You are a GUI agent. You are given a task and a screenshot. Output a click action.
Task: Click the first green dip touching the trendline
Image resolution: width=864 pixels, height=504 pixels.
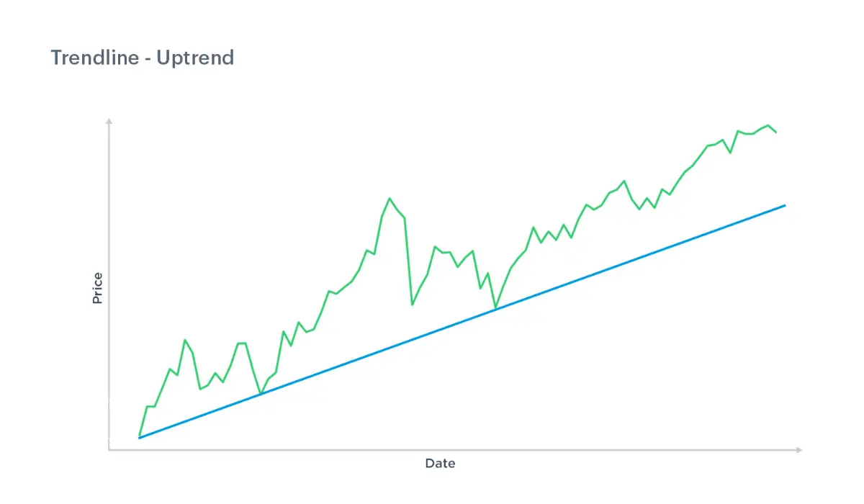pos(260,394)
